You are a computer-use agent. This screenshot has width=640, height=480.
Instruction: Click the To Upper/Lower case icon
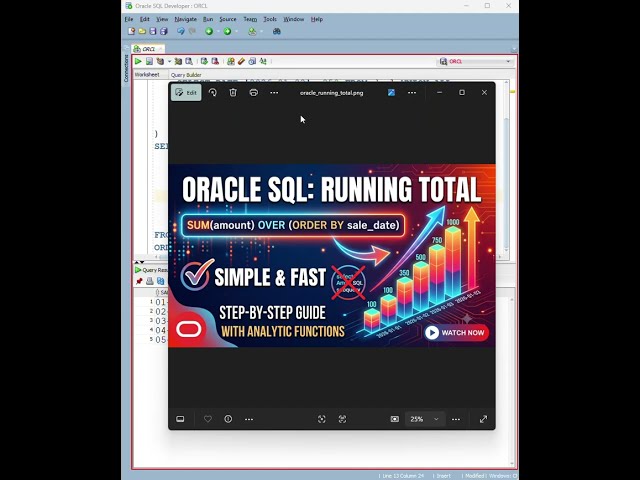point(263,61)
